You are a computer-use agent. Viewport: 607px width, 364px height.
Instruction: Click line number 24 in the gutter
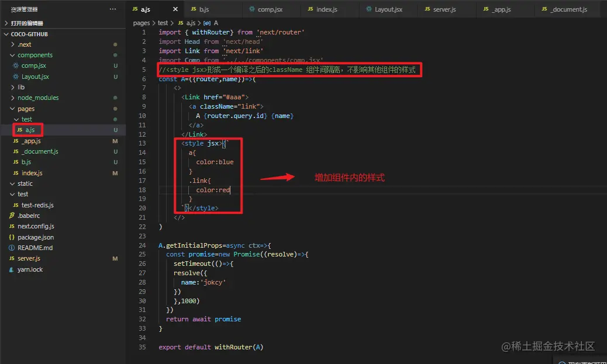[x=142, y=245]
